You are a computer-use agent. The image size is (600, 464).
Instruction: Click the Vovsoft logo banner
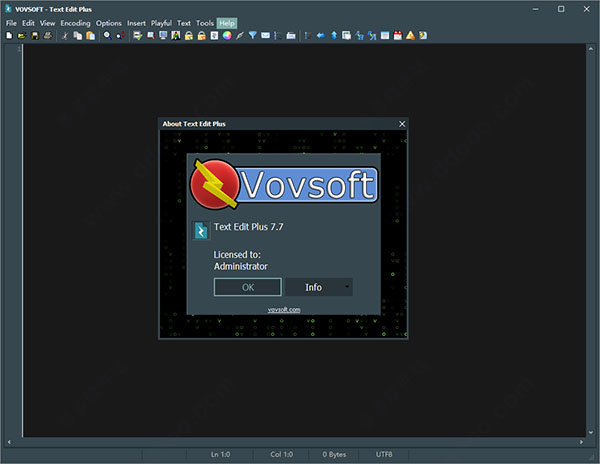[284, 185]
